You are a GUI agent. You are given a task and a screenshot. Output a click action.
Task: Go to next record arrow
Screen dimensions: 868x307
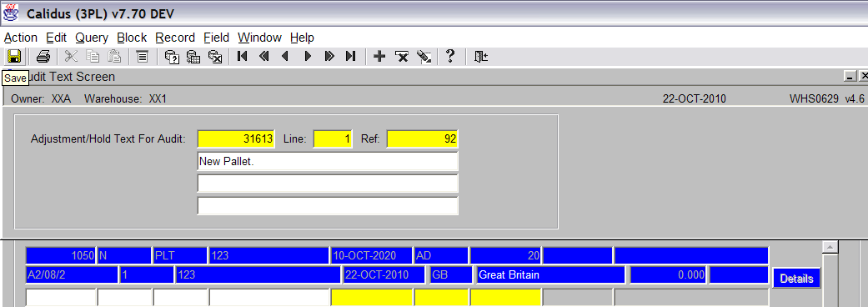pyautogui.click(x=308, y=56)
